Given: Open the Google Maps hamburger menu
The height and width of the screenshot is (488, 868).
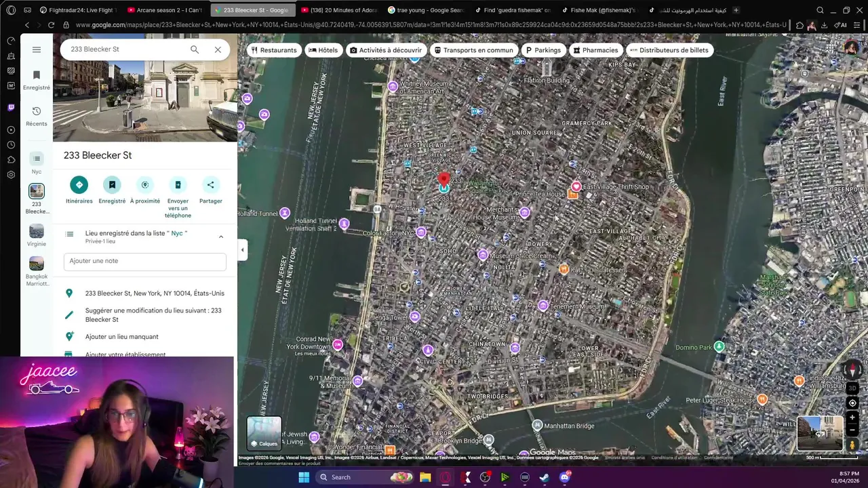Looking at the screenshot, I should pyautogui.click(x=37, y=49).
